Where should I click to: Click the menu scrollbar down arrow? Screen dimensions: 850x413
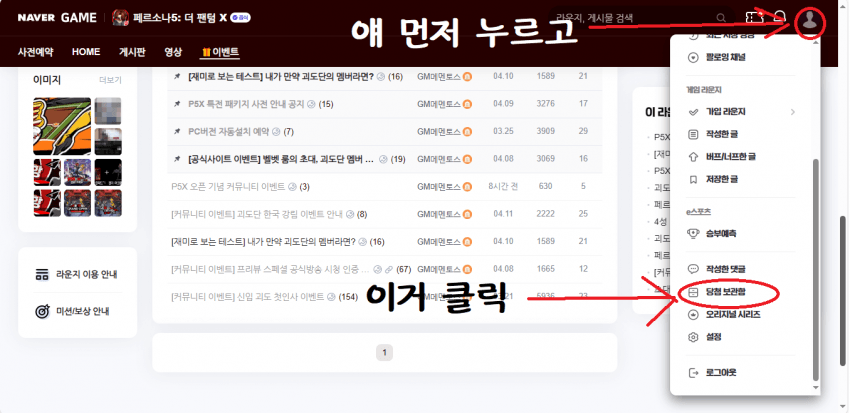[x=815, y=388]
